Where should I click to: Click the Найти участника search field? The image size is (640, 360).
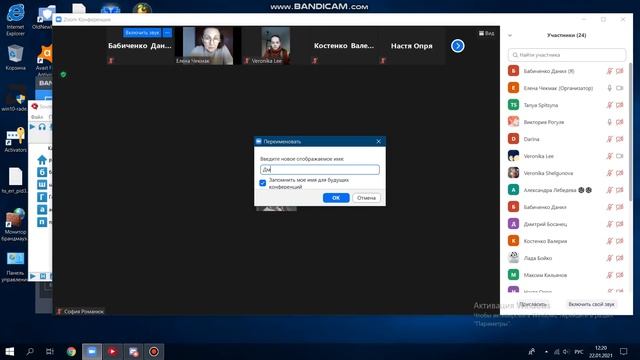pos(567,55)
